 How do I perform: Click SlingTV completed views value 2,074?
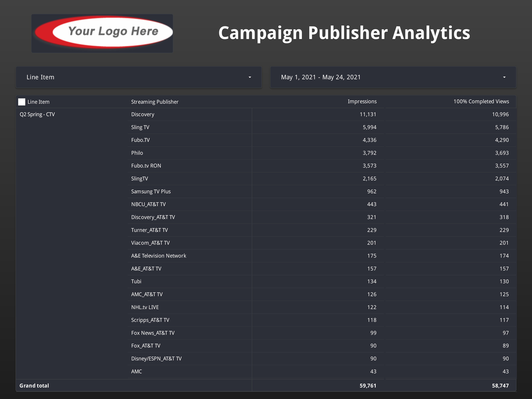pyautogui.click(x=502, y=179)
